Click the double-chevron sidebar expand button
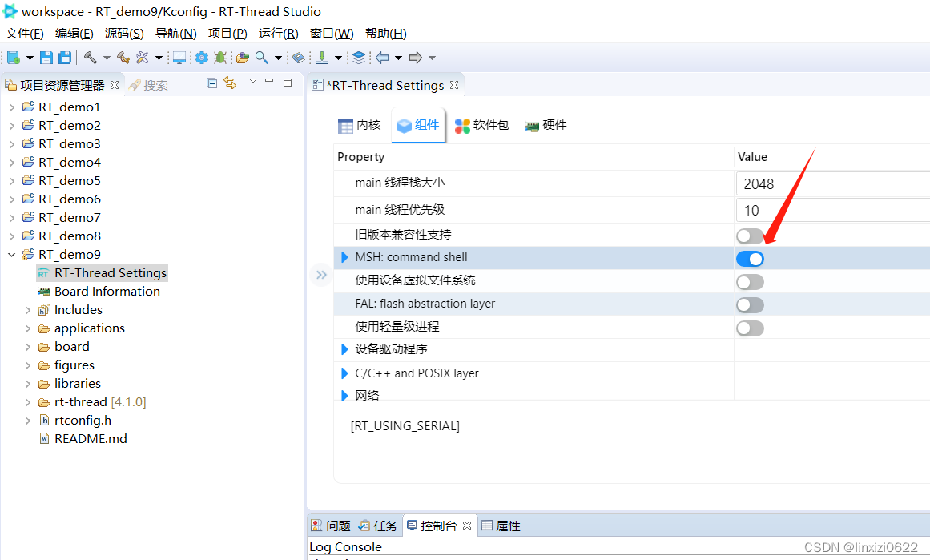The width and height of the screenshot is (930, 560). coord(321,275)
